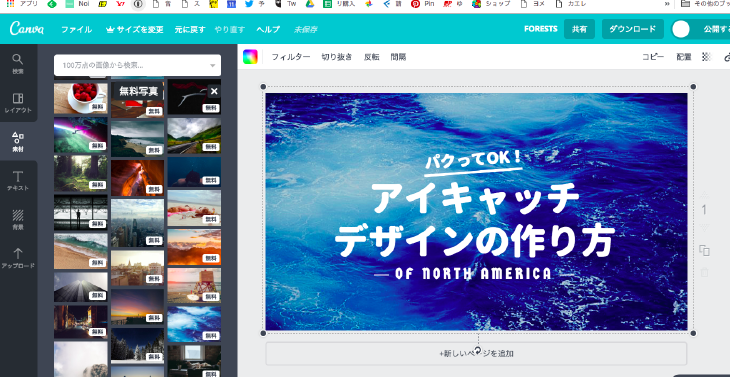Open the Pinterest Pin bookmark
Viewport: 730px width, 377px height.
[x=422, y=4]
